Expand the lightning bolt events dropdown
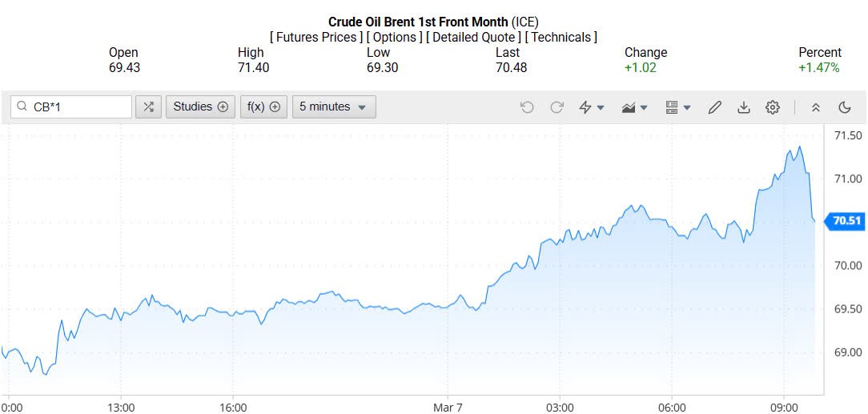Image resolution: width=868 pixels, height=414 pixels. pos(591,107)
